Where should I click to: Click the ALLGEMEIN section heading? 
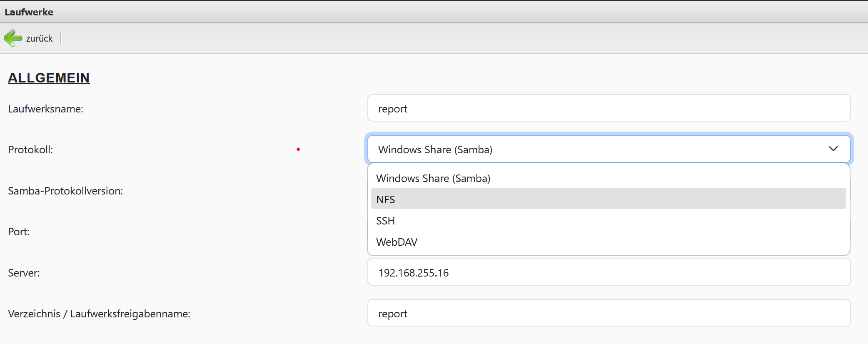pyautogui.click(x=49, y=78)
